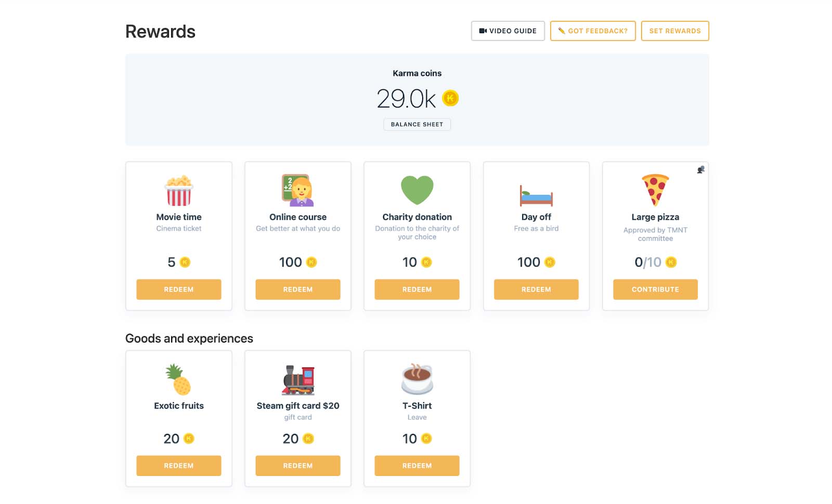This screenshot has height=504, width=832.
Task: Click the teacher emoji on Online course card
Action: coord(297,190)
